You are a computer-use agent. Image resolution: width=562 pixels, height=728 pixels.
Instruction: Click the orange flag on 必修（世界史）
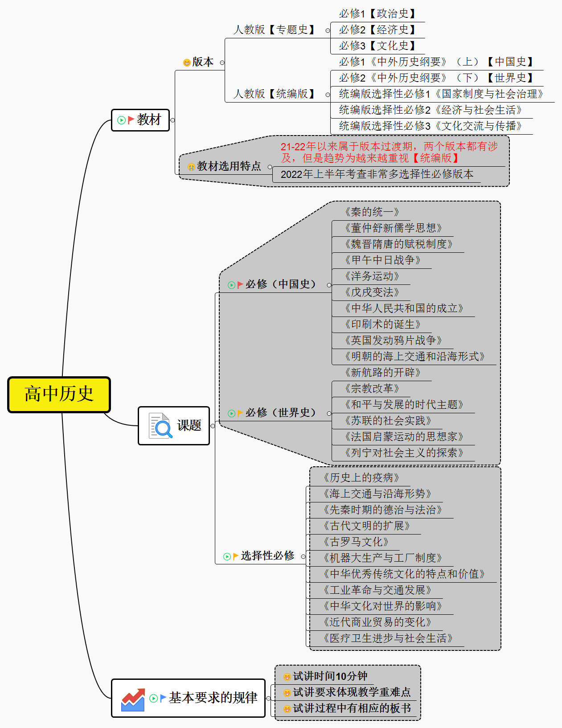click(240, 413)
